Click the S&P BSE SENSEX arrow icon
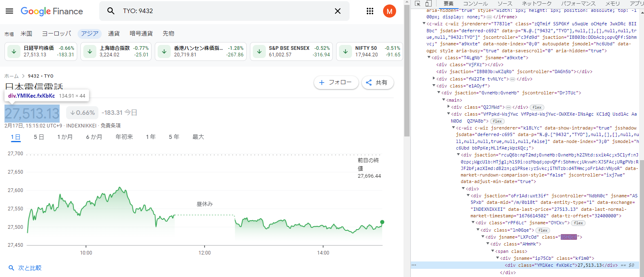The image size is (644, 277). coord(259,51)
